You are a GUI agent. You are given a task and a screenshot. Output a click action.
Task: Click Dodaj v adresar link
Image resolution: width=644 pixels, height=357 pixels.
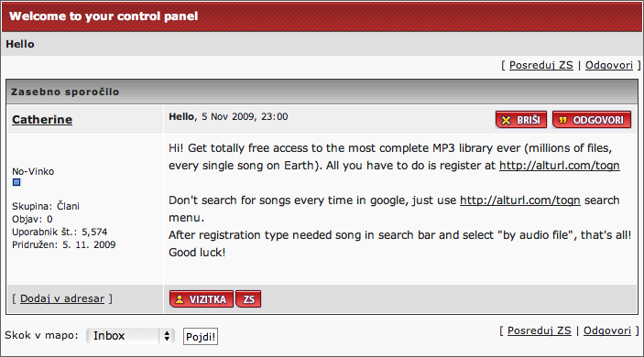click(62, 298)
